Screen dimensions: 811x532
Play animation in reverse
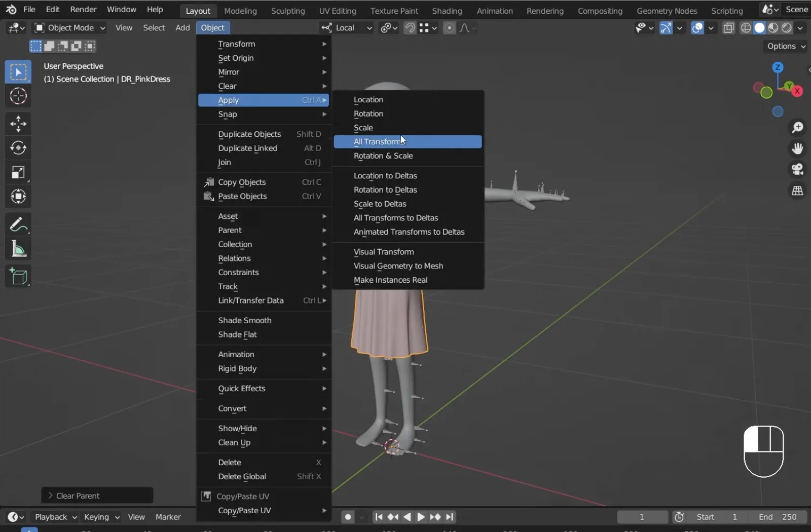click(407, 517)
